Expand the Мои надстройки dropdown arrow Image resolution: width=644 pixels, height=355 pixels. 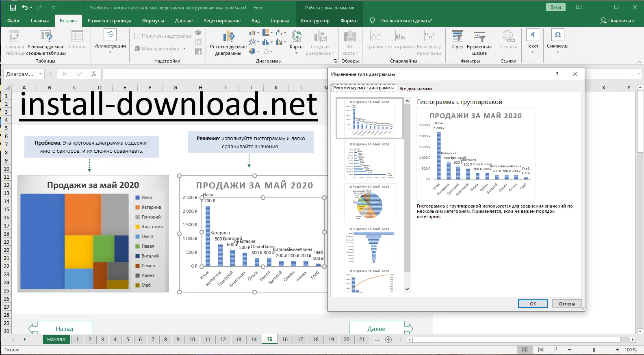point(184,49)
